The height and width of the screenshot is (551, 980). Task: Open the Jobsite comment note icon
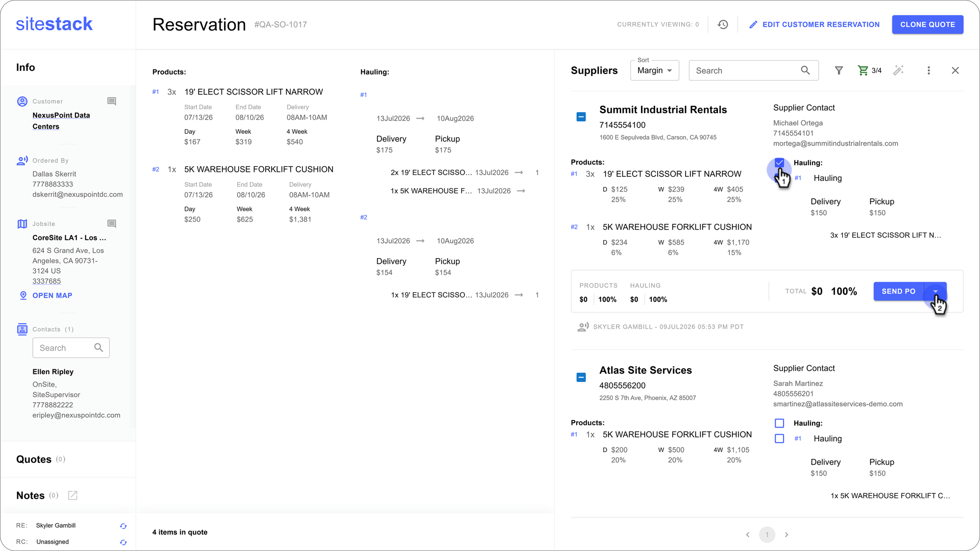[112, 224]
